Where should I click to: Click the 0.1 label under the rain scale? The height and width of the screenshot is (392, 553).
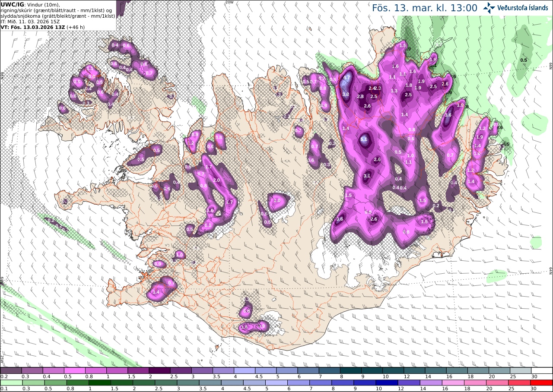point(4,389)
